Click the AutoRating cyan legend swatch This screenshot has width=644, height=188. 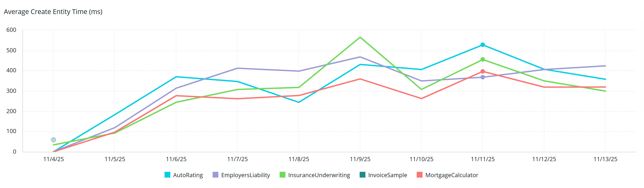[167, 175]
